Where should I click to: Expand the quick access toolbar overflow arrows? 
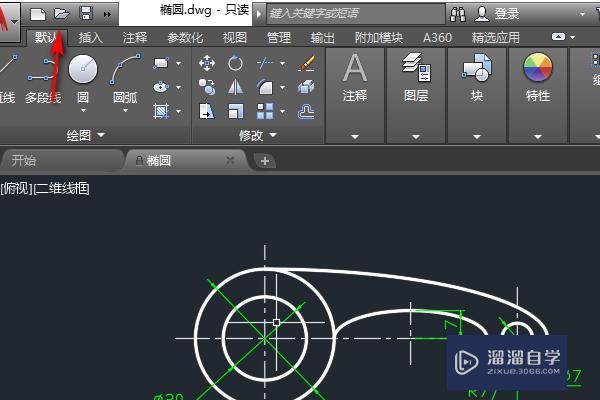coord(107,15)
